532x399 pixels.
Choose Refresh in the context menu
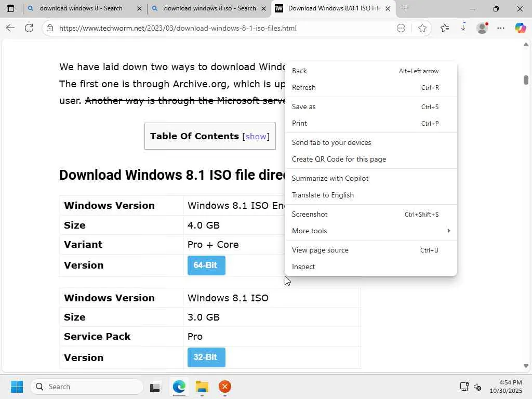click(x=371, y=87)
